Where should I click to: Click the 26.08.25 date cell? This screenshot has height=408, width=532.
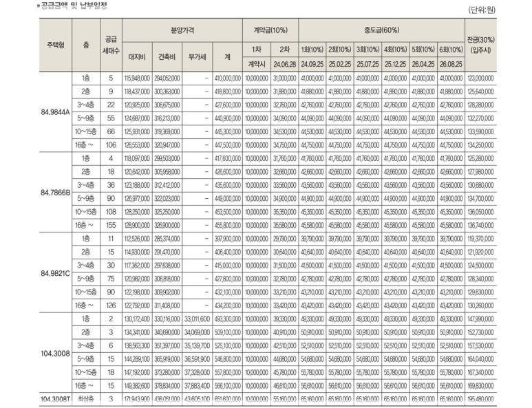pyautogui.click(x=451, y=64)
